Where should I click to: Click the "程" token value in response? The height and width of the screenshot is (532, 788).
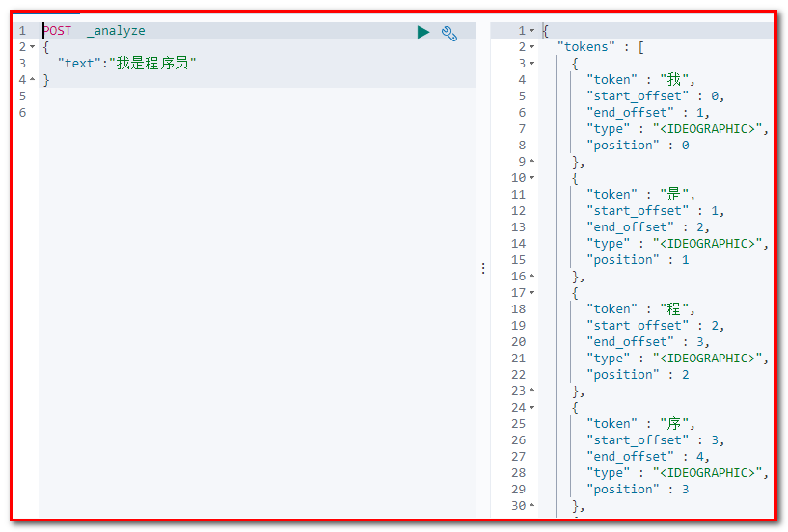point(674,309)
